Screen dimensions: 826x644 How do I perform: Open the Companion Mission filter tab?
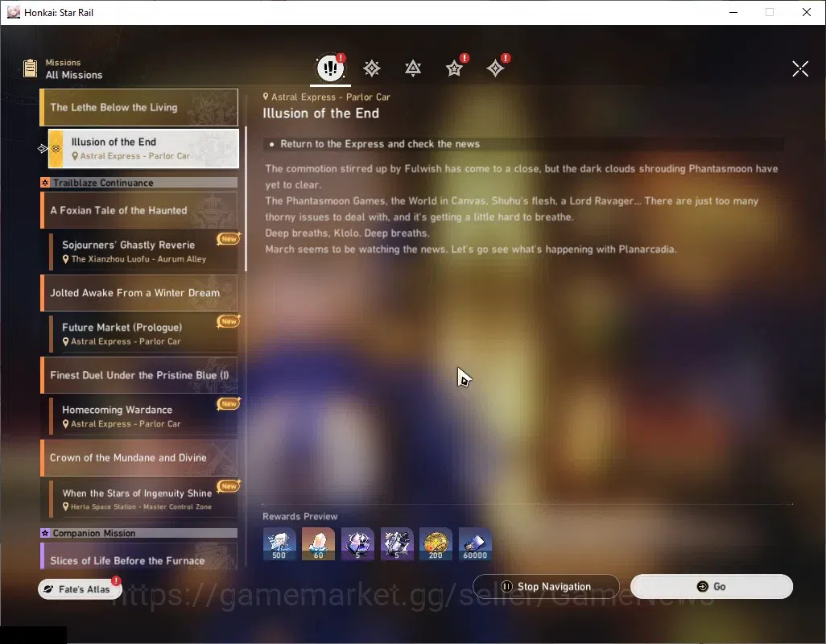click(455, 68)
